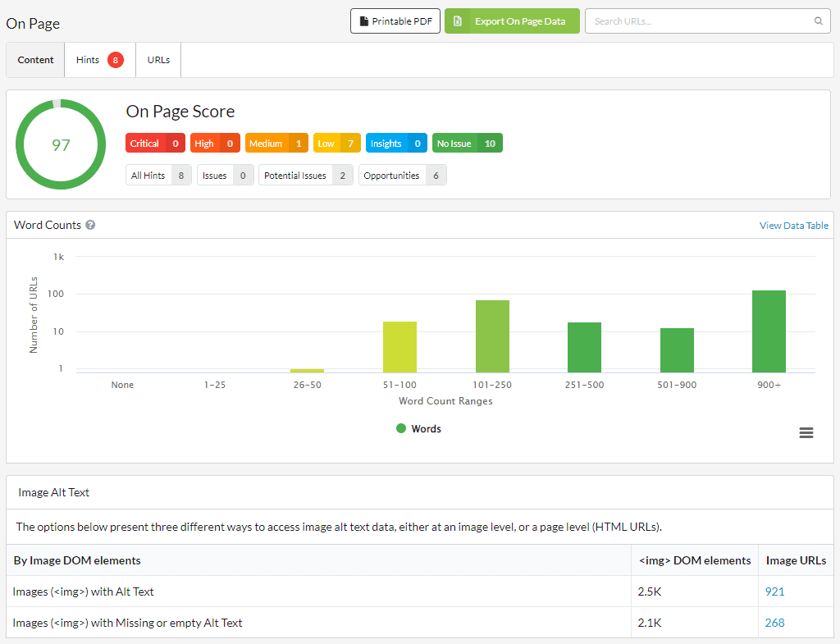This screenshot has height=644, width=840.
Task: Filter by Medium severity badge
Action: (276, 143)
